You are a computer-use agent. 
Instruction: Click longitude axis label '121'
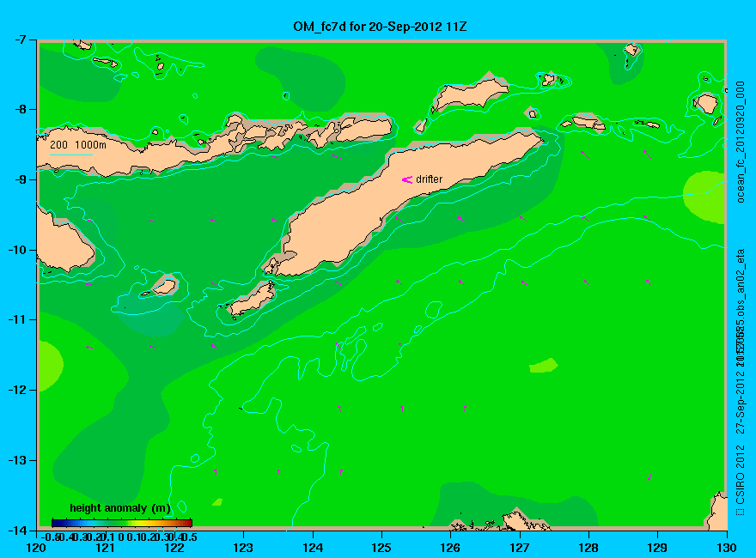click(x=105, y=548)
